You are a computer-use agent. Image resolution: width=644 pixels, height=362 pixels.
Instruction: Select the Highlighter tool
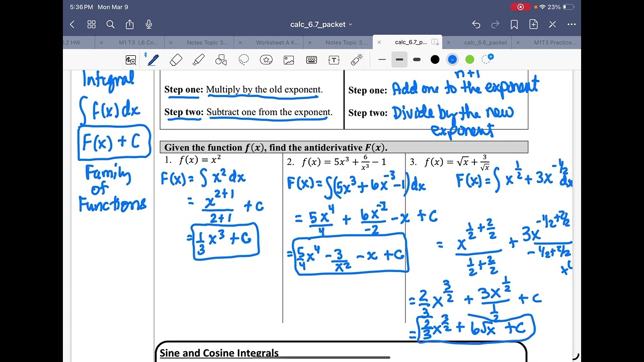[x=198, y=60]
